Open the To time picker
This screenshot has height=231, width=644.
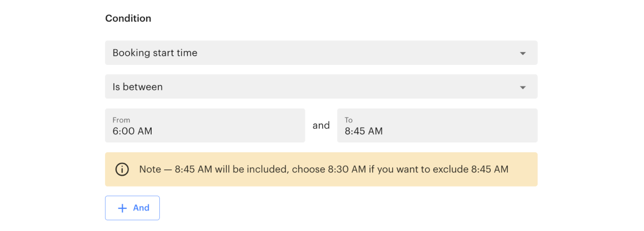click(x=437, y=126)
